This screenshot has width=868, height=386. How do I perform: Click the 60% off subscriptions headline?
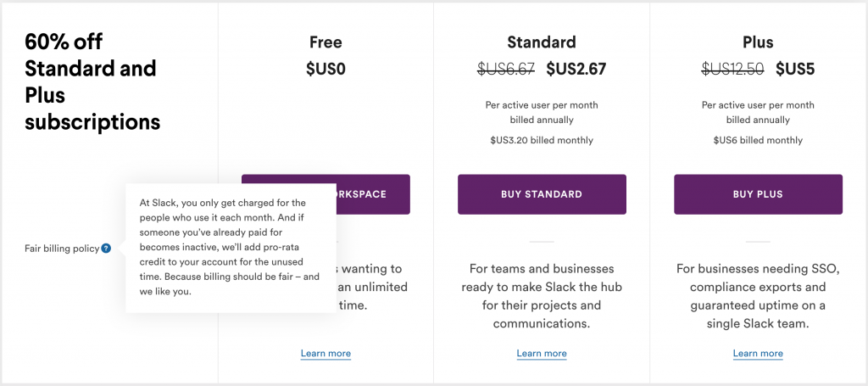click(92, 82)
